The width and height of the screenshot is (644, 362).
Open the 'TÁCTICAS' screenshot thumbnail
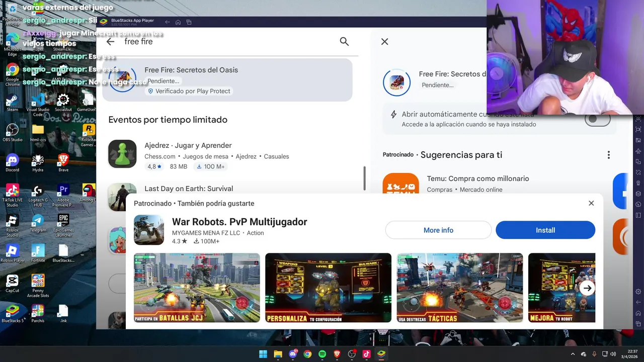460,288
